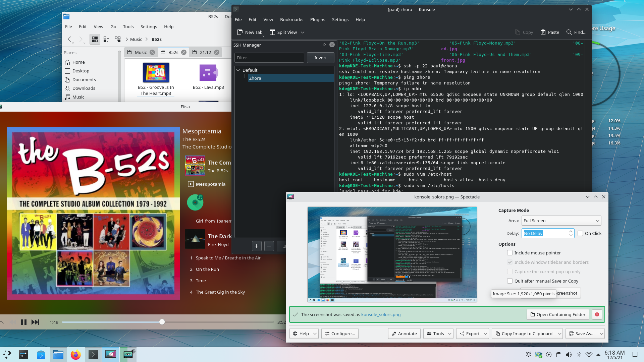
Task: Pause playback in Elisa
Action: [23, 322]
